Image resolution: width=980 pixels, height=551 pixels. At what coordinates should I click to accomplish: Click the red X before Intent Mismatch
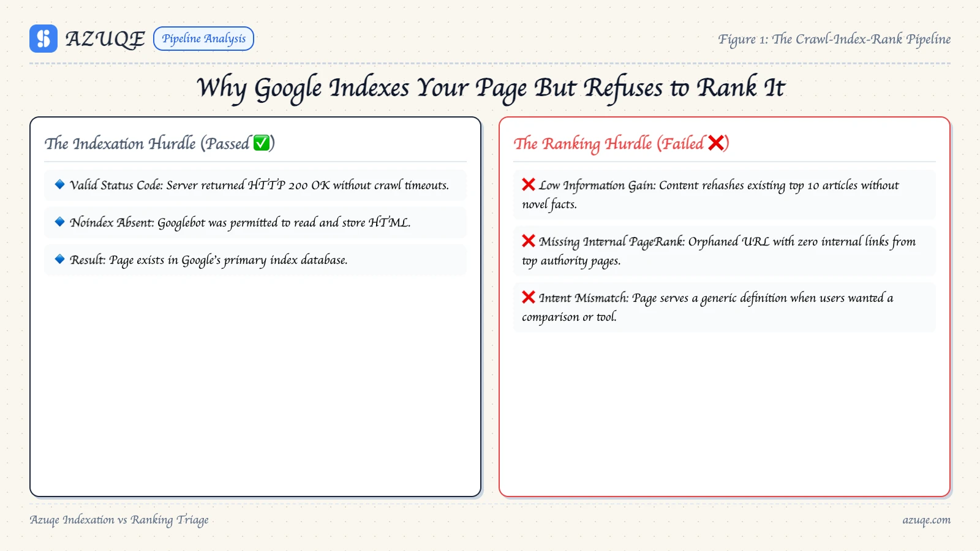(x=529, y=297)
